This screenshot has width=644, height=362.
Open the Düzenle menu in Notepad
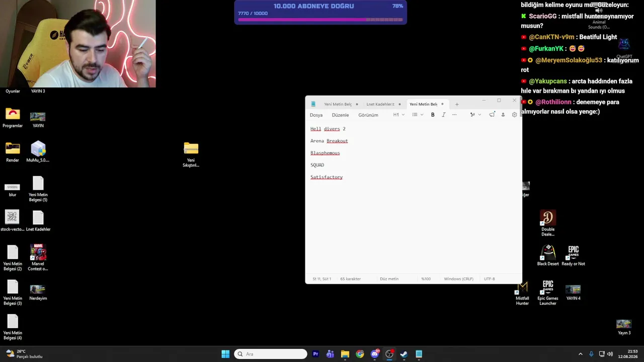pos(340,115)
